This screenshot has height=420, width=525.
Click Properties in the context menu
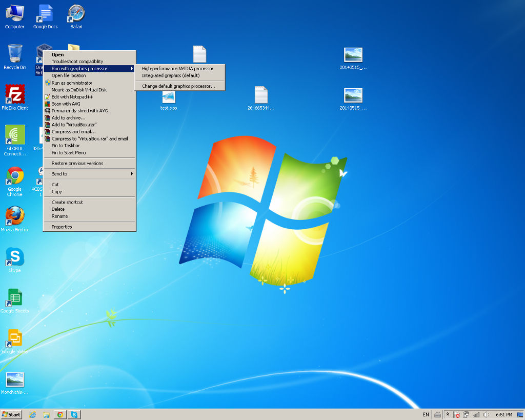click(x=62, y=227)
